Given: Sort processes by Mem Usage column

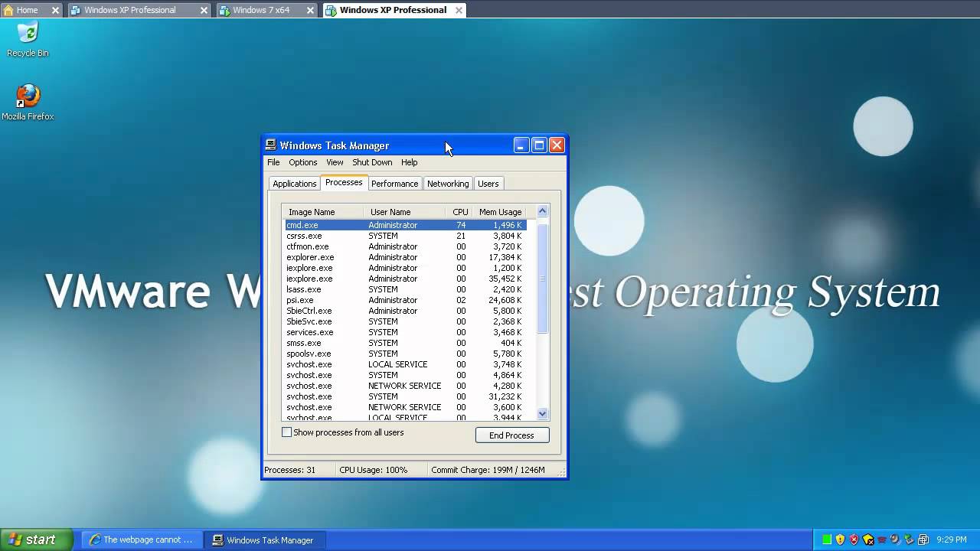Looking at the screenshot, I should [500, 212].
